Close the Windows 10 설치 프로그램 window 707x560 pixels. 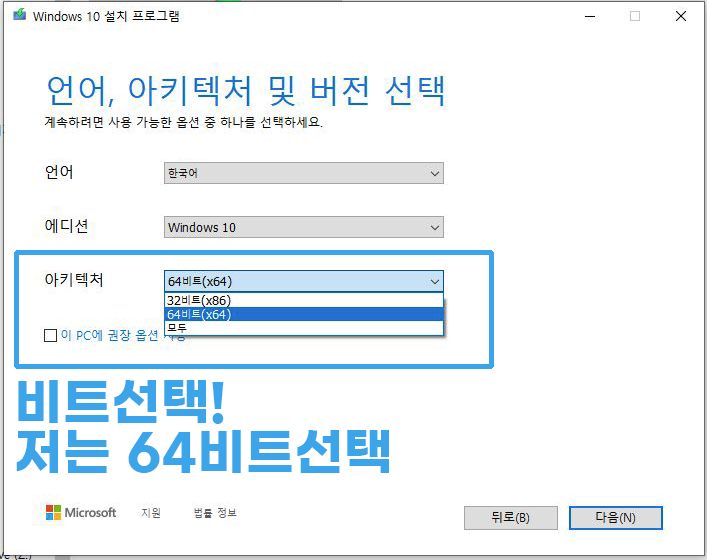click(681, 16)
